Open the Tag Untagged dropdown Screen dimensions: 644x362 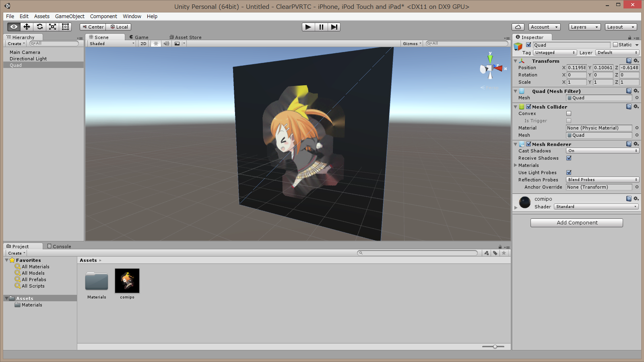point(555,53)
